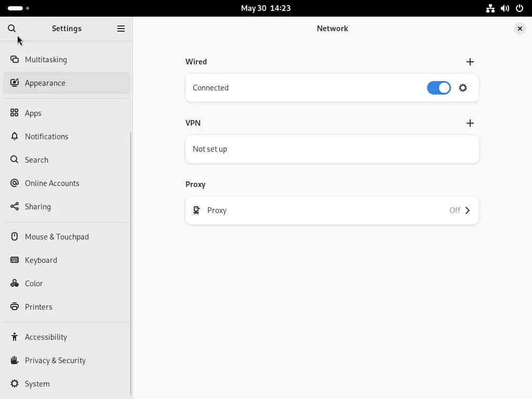This screenshot has width=532, height=399.
Task: Select Online Accounts in the sidebar
Action: [66, 183]
